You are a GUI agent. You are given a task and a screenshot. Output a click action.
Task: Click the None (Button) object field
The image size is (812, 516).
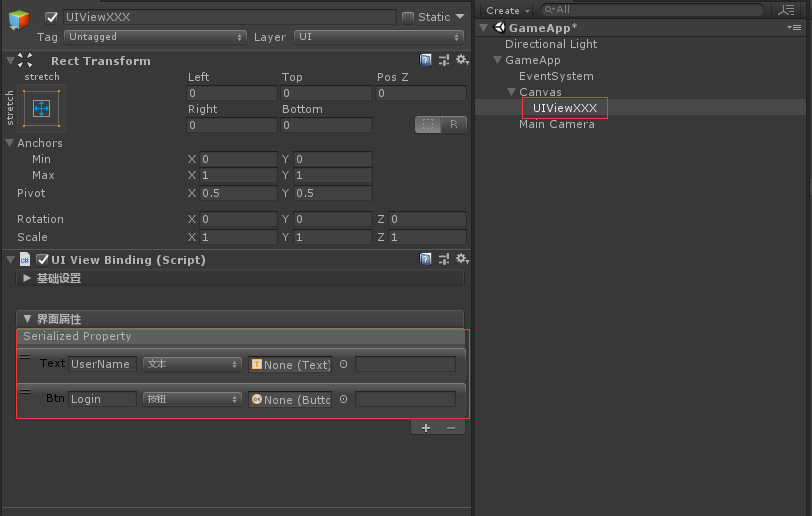coord(290,400)
